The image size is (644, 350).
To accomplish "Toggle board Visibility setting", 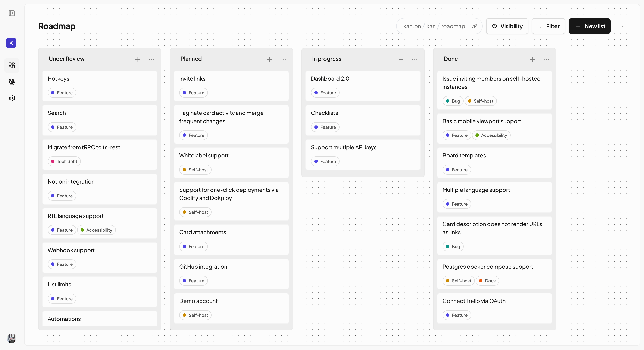I will click(507, 26).
